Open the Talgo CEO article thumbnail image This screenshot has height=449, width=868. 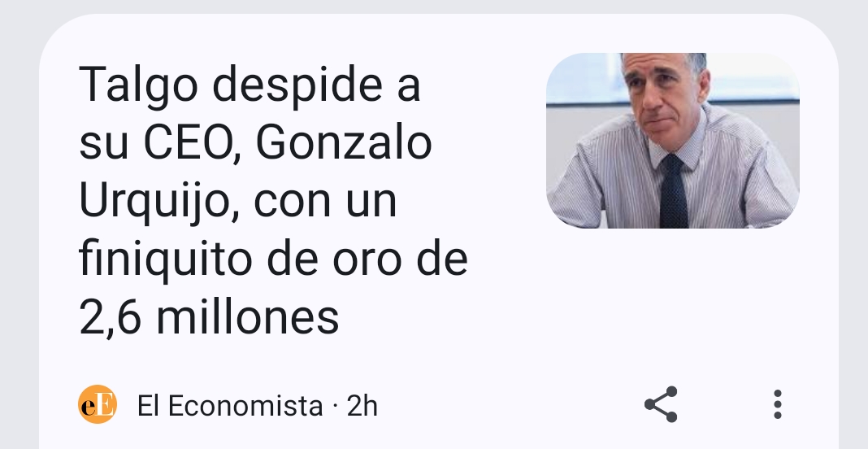coord(673,140)
